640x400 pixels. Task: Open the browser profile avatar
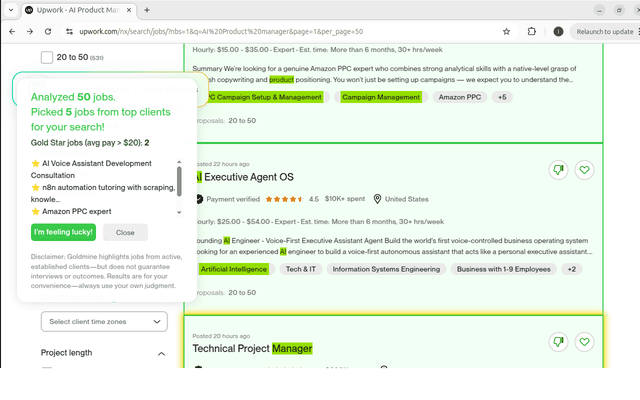tap(559, 31)
